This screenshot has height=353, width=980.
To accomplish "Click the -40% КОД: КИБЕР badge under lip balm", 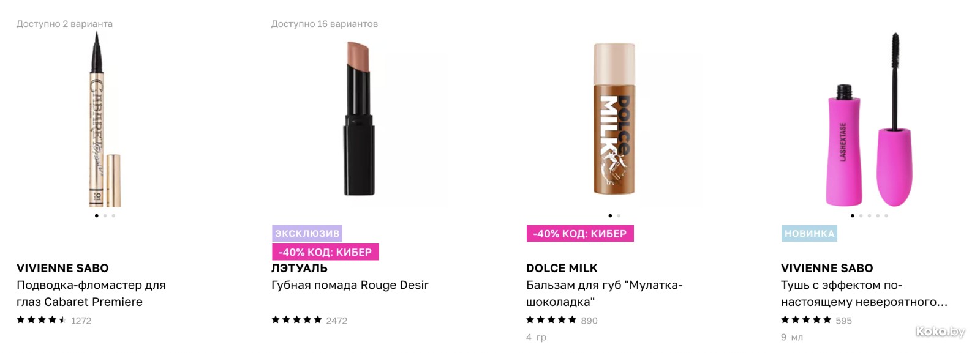I will tap(580, 233).
